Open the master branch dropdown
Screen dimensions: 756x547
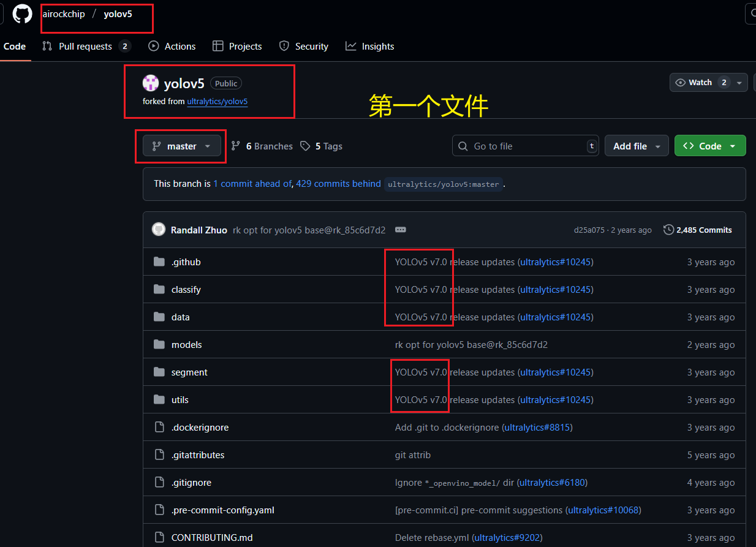point(182,146)
